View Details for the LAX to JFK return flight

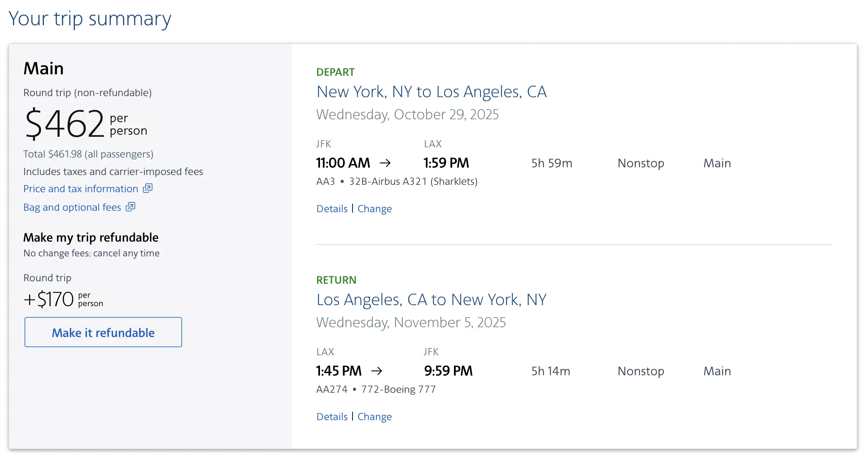332,417
